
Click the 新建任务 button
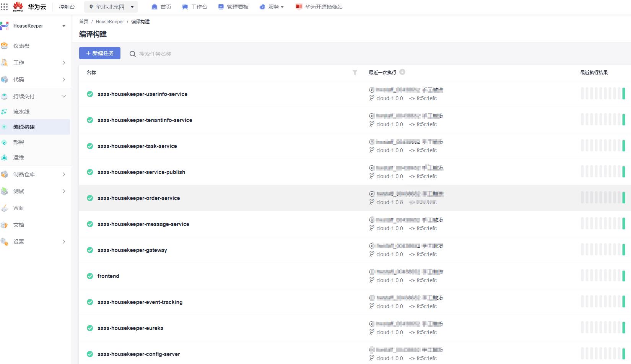click(100, 53)
